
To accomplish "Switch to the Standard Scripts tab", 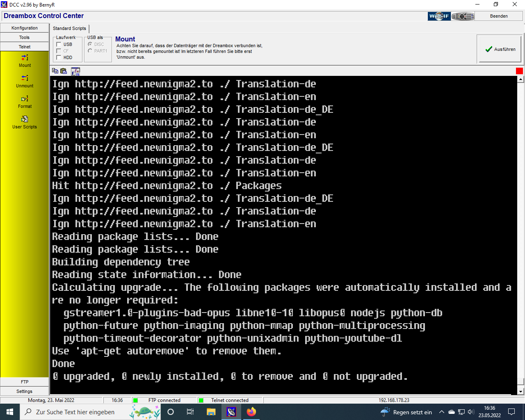I will [69, 28].
